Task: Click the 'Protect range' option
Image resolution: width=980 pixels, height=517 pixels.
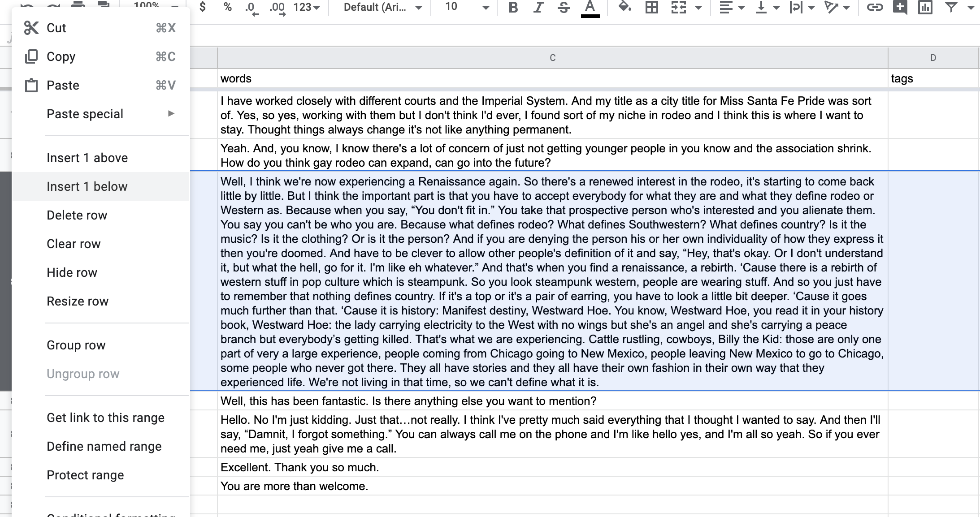Action: pyautogui.click(x=86, y=474)
